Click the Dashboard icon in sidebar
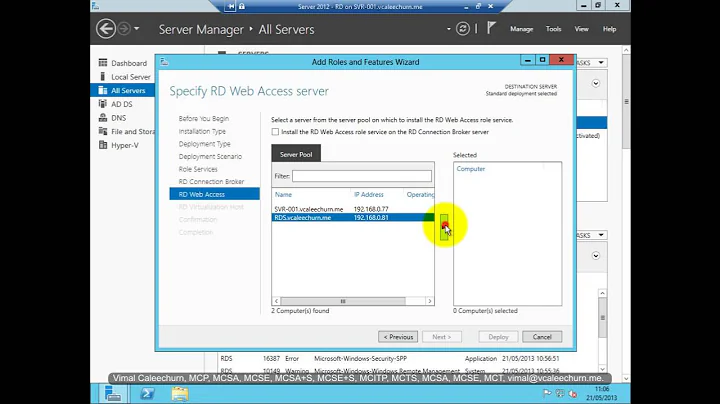 pos(103,62)
